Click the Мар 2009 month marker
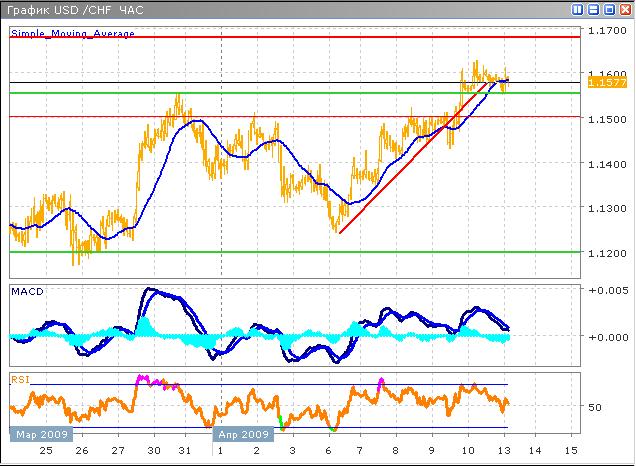Screen dimensions: 636x466 (41, 435)
